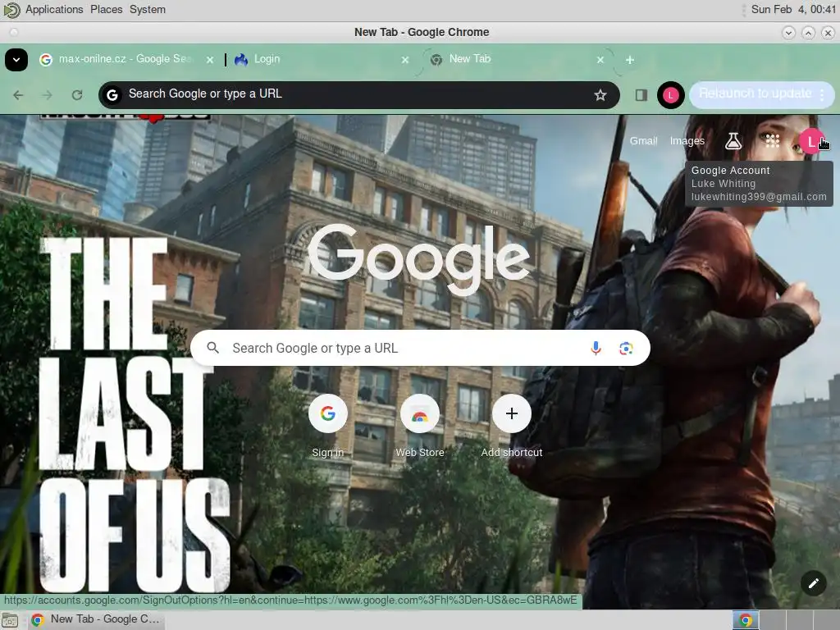
Task: Click the Google logo
Action: point(419,258)
